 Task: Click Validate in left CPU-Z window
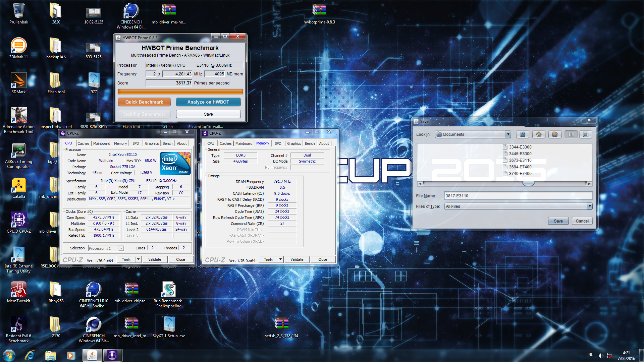[x=155, y=259]
